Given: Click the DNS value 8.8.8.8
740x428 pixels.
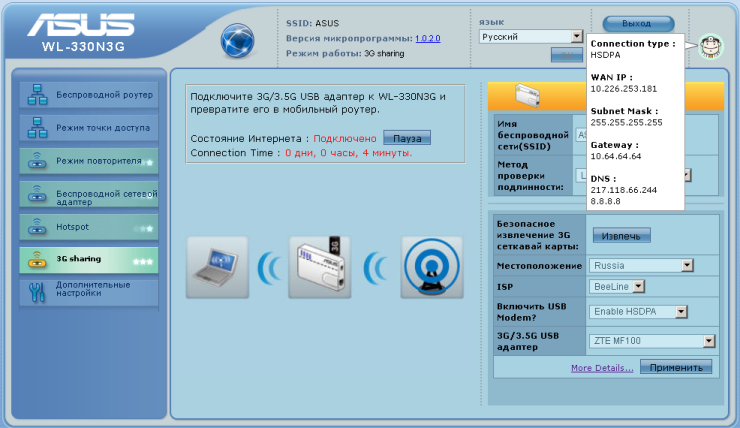Looking at the screenshot, I should (605, 201).
